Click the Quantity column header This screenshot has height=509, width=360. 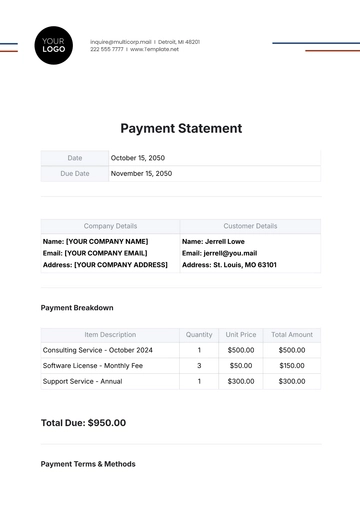point(199,335)
